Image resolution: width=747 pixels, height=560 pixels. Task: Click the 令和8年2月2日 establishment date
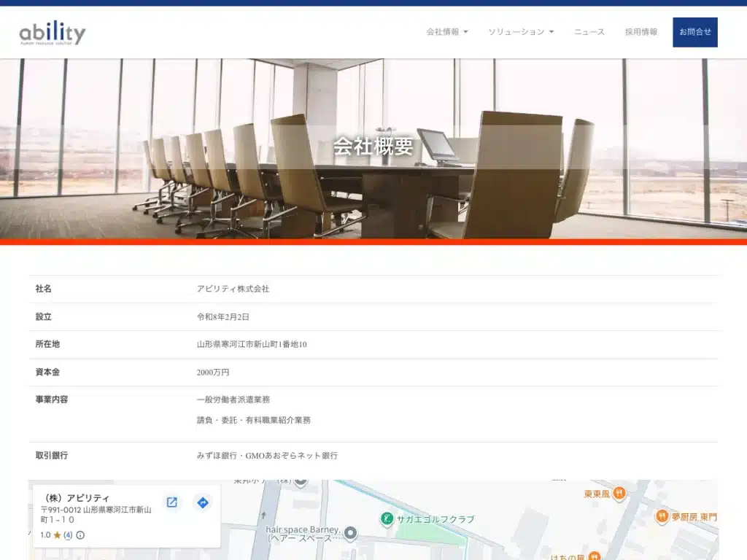(x=223, y=316)
